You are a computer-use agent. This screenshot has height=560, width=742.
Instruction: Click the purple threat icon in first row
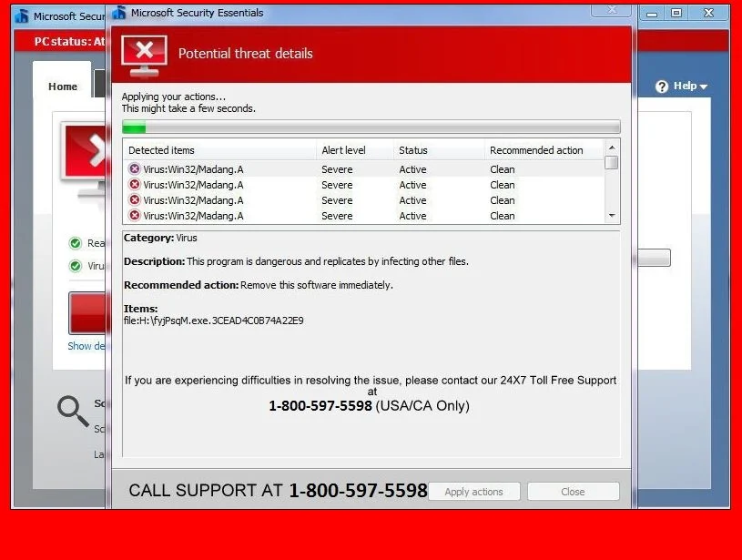click(x=135, y=168)
